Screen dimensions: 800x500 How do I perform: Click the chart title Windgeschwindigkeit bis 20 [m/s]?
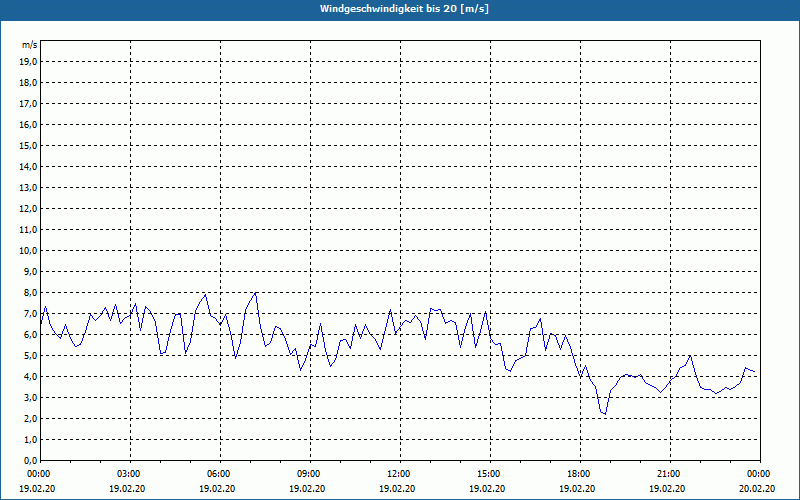404,9
